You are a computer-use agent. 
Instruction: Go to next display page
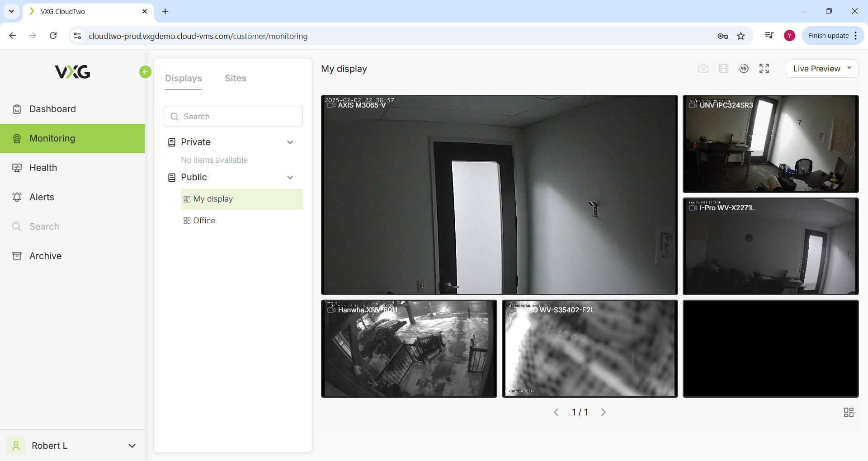[x=603, y=412]
